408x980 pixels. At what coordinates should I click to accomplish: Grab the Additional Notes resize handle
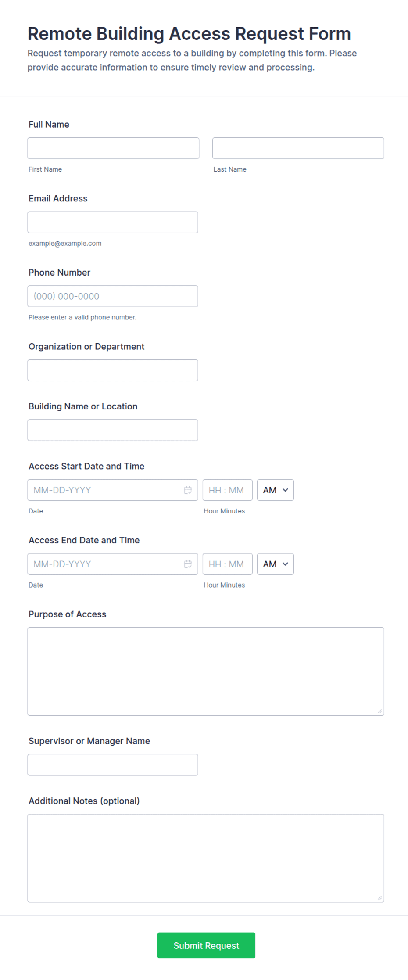380,898
